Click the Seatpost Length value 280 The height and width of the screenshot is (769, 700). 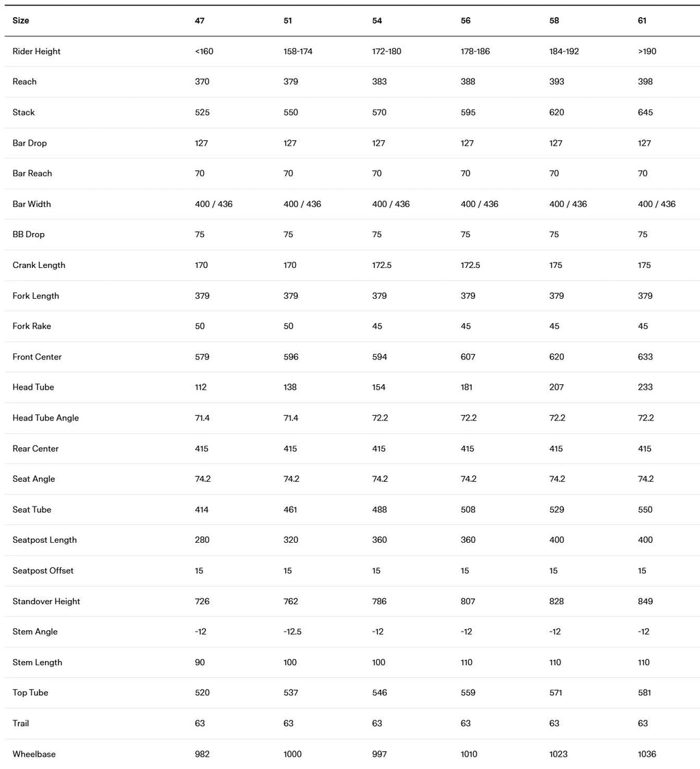coord(202,540)
